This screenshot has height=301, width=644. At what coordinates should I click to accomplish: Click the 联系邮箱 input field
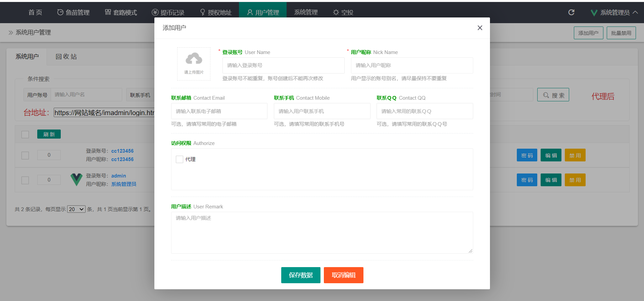(219, 111)
